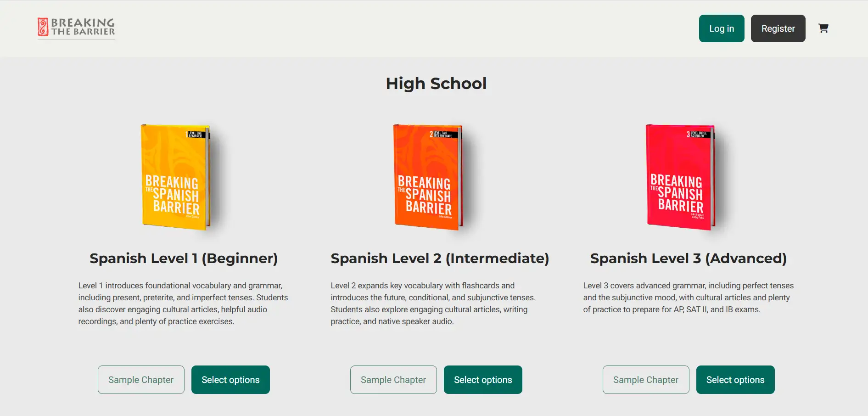Click the Log in button
Screen dimensions: 868x416
(722, 28)
